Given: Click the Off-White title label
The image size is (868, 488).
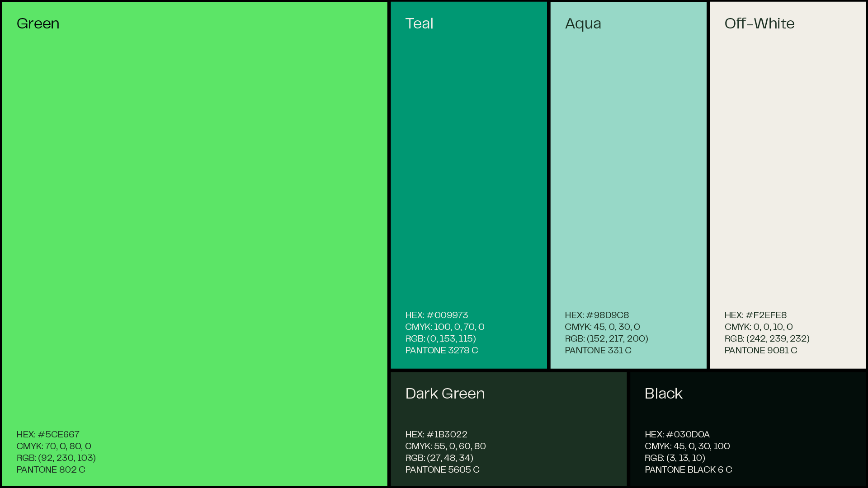Looking at the screenshot, I should click(x=759, y=23).
